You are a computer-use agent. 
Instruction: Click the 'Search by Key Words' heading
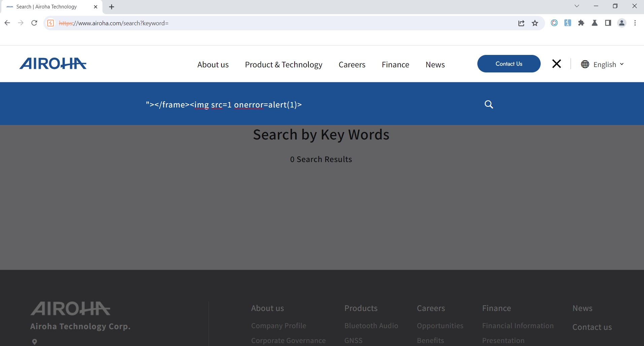(x=321, y=135)
